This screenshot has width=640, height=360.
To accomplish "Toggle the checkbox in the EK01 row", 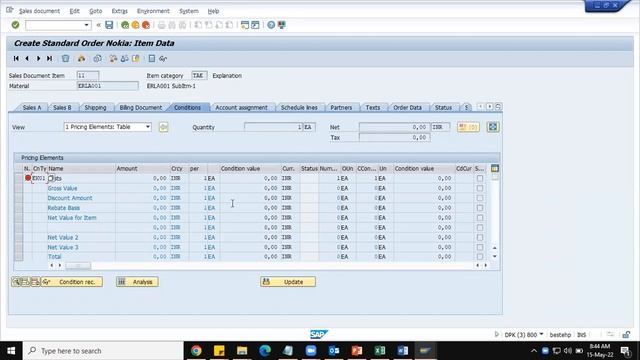I will click(480, 178).
